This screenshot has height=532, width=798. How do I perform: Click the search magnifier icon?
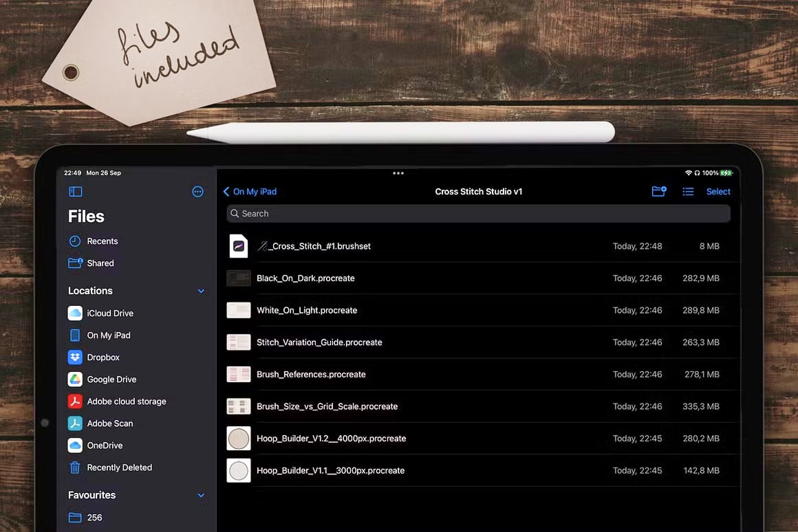[x=235, y=214]
